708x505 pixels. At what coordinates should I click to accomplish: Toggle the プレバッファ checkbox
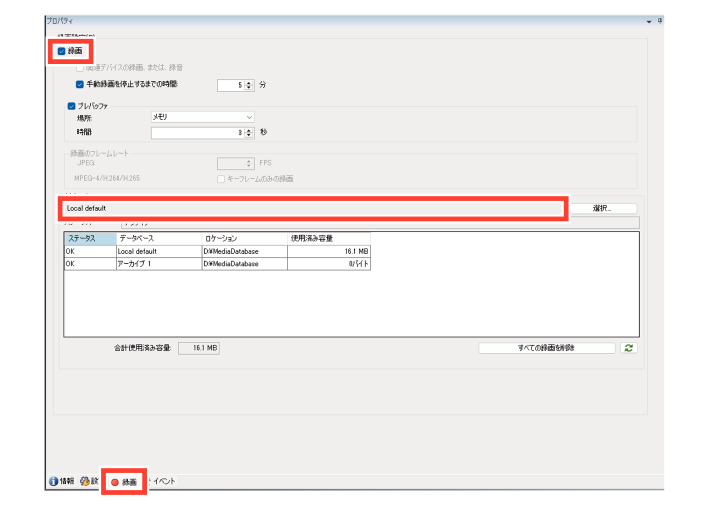click(71, 106)
